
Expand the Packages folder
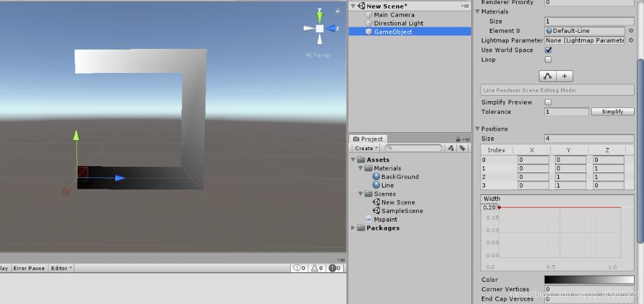tap(353, 228)
